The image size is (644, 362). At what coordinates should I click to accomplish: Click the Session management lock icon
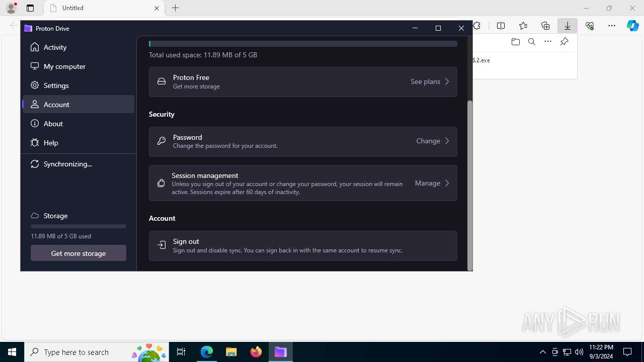161,184
